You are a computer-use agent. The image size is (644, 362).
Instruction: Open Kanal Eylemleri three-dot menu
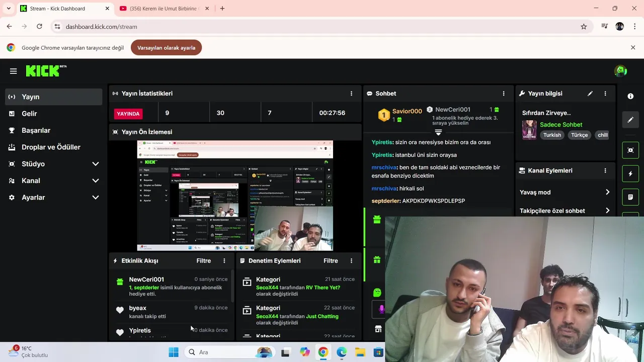[605, 170]
